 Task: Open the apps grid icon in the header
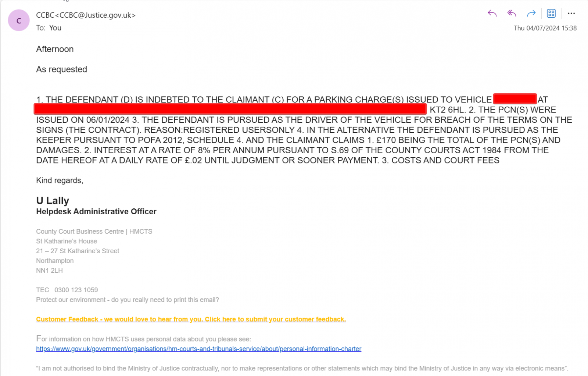coord(551,14)
